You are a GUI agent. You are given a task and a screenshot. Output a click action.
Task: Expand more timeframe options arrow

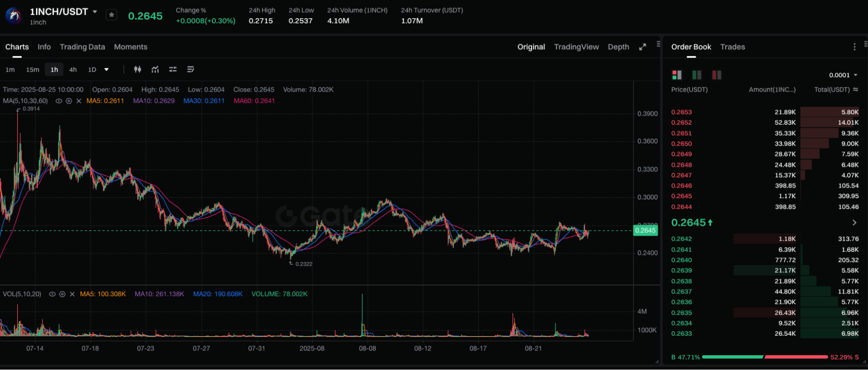point(106,70)
